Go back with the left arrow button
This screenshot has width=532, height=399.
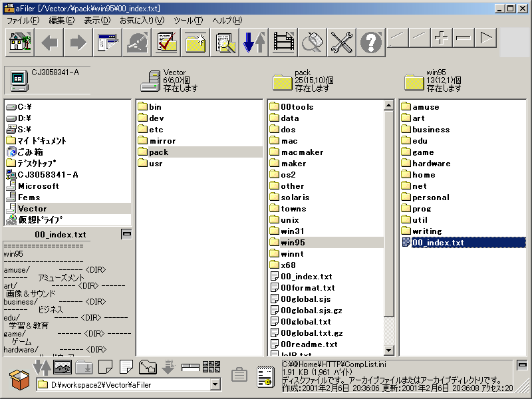(x=49, y=42)
